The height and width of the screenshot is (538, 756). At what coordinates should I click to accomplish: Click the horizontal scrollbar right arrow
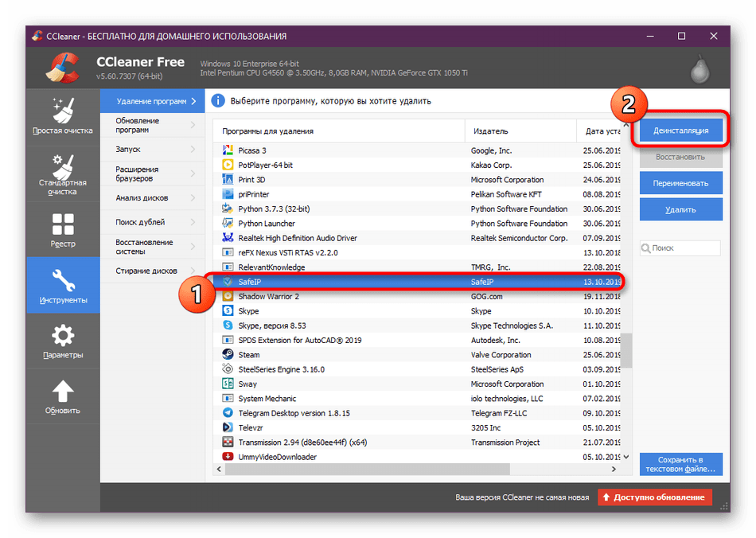[614, 469]
